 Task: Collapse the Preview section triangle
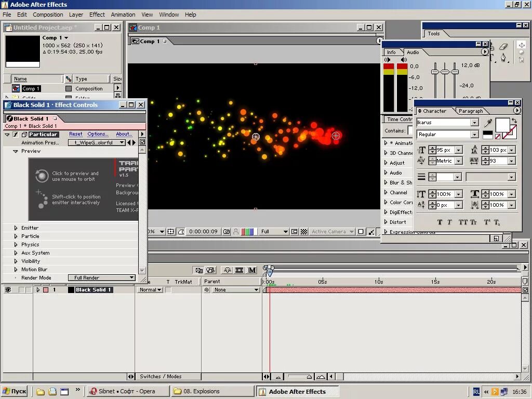(x=15, y=151)
